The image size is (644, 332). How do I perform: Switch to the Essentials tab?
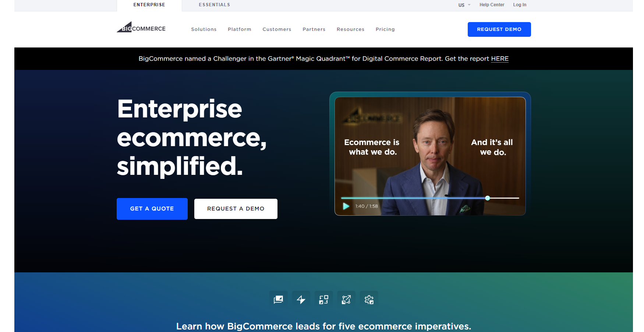215,5
